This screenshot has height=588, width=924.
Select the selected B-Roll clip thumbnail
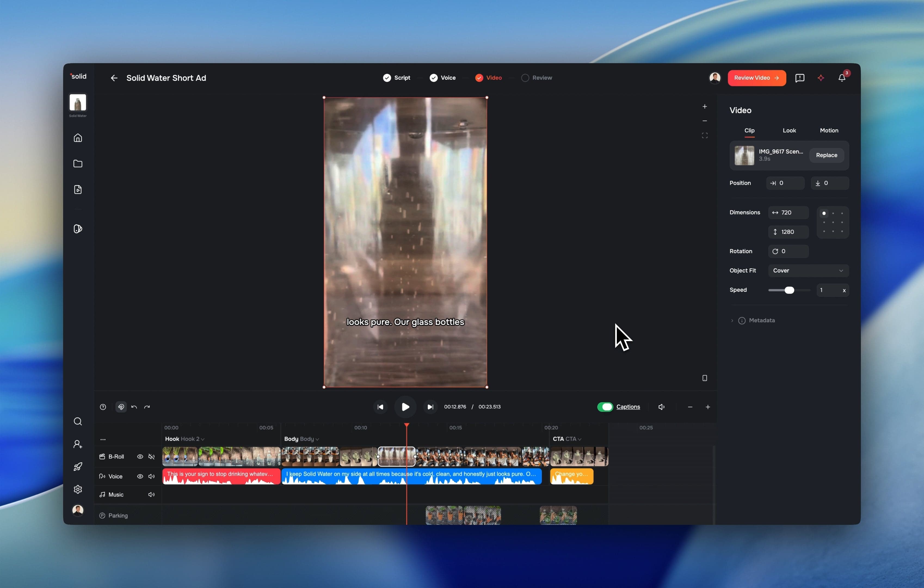(396, 457)
